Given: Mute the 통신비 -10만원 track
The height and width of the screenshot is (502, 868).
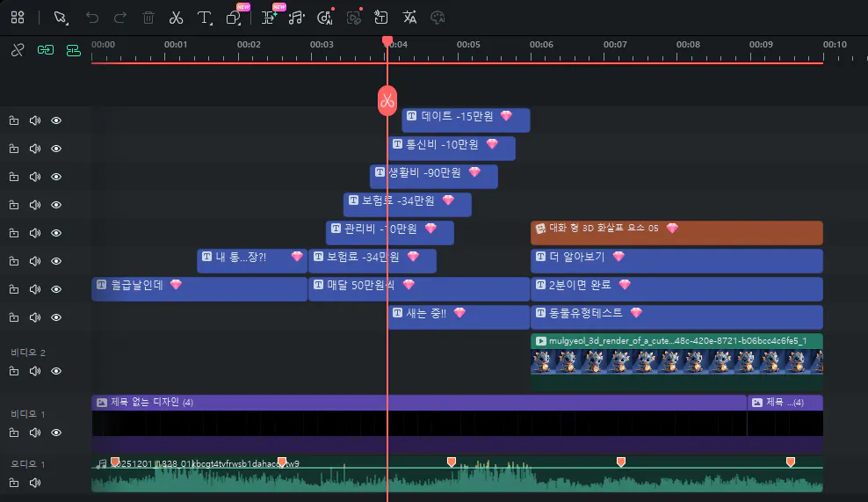Looking at the screenshot, I should [x=35, y=149].
